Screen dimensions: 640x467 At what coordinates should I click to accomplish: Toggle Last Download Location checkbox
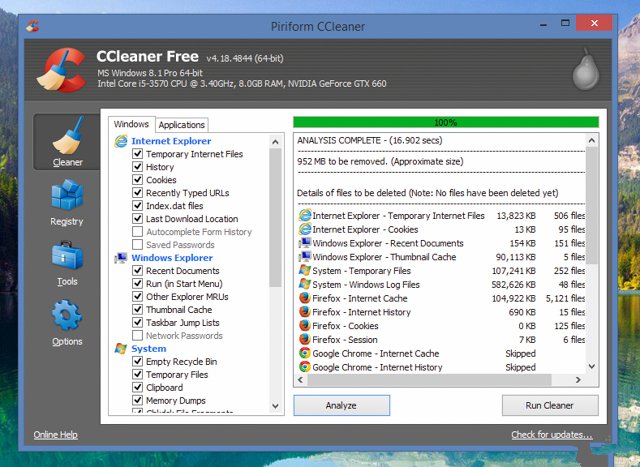(138, 219)
